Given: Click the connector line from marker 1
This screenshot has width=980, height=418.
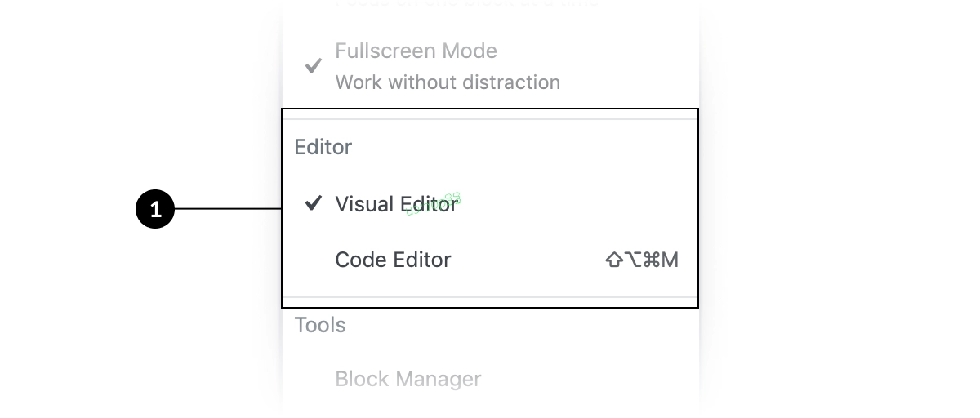Looking at the screenshot, I should pyautogui.click(x=228, y=209).
